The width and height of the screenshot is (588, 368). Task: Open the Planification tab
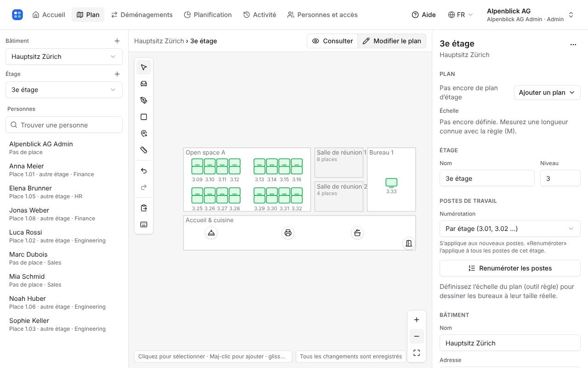208,15
